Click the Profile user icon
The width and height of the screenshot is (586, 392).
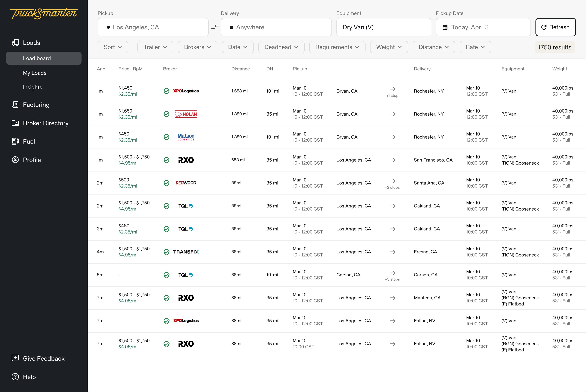coord(15,160)
